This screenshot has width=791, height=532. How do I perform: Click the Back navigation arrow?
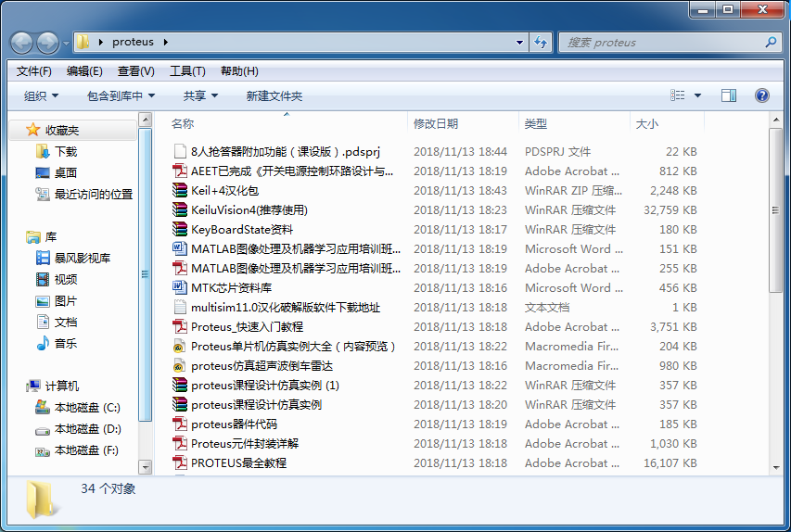click(21, 43)
